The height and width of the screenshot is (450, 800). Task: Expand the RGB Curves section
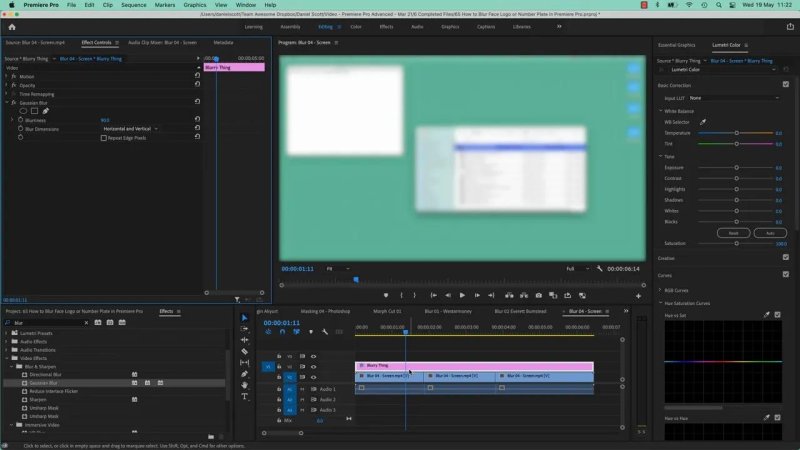coord(660,290)
